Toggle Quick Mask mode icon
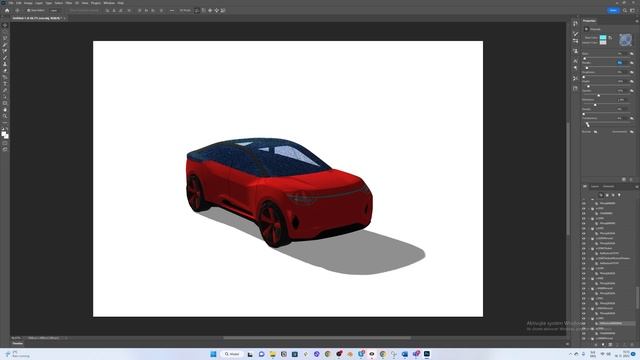 (x=5, y=143)
